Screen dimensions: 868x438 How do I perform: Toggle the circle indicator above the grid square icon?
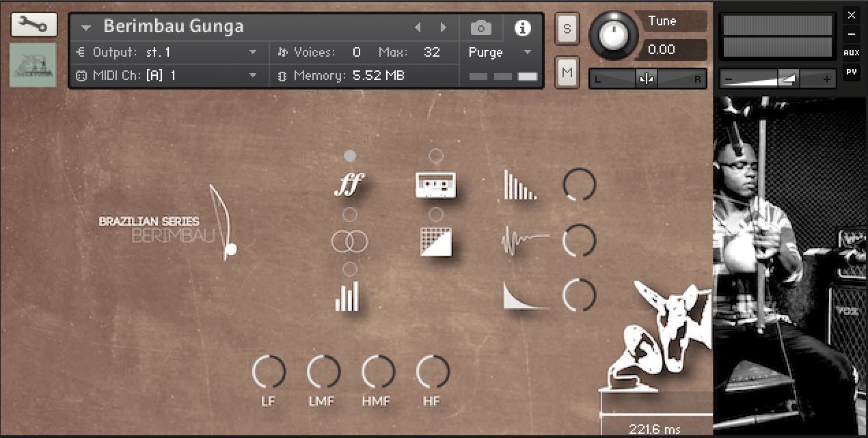pos(435,215)
